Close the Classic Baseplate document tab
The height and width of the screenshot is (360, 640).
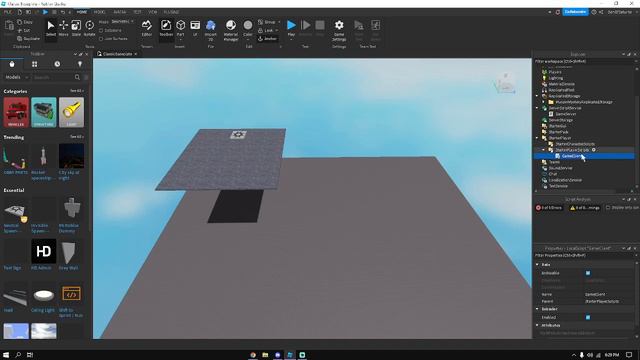(x=136, y=54)
